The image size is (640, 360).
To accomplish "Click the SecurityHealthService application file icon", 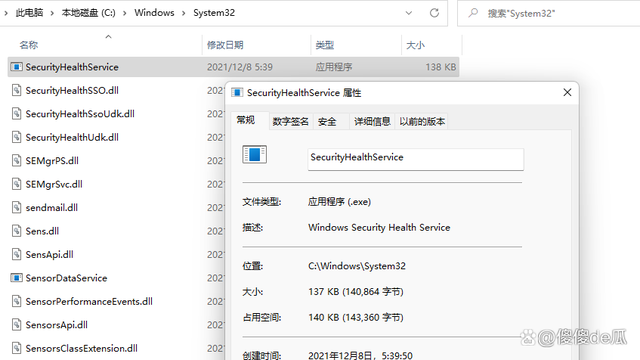I will 16,67.
